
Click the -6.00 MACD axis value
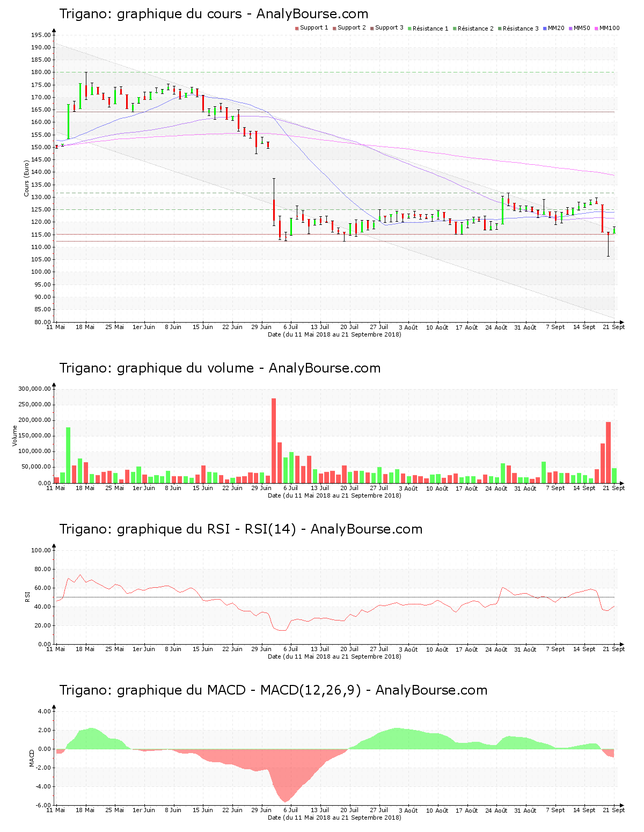(43, 805)
